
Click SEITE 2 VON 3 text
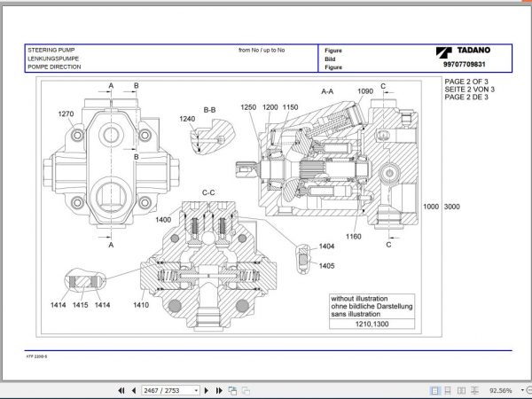coord(470,90)
